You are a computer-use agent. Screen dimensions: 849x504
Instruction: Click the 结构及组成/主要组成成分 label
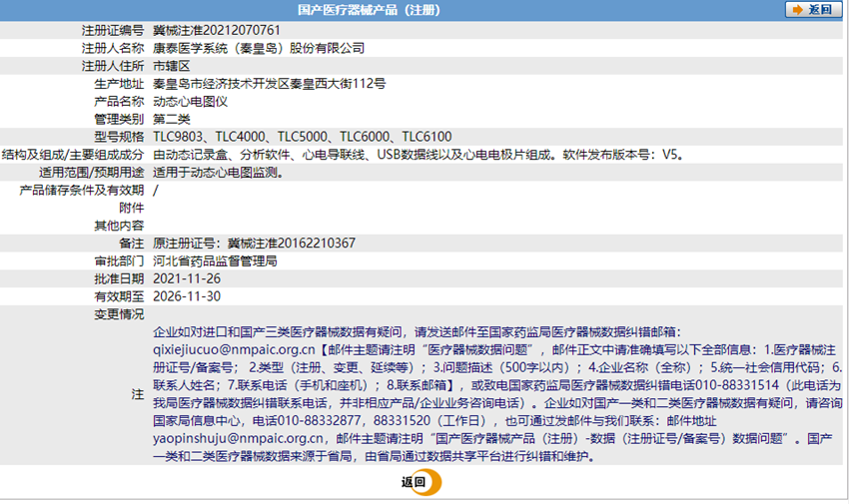[x=73, y=155]
